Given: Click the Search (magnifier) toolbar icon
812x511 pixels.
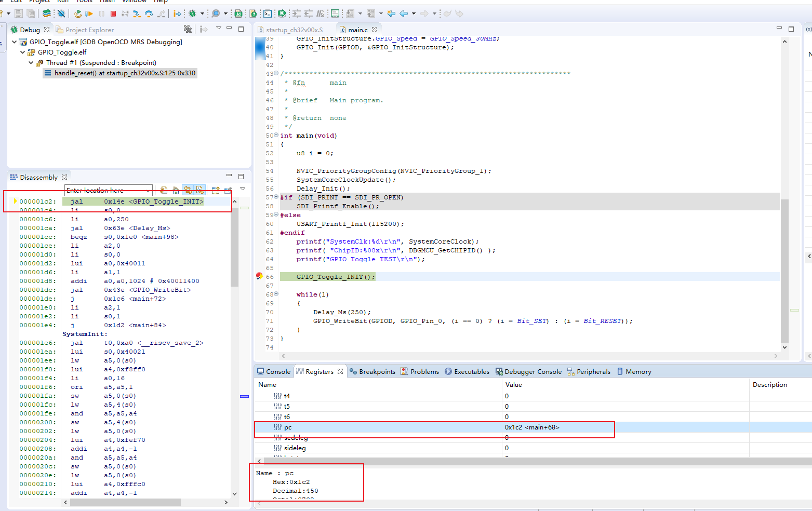Looking at the screenshot, I should click(216, 14).
